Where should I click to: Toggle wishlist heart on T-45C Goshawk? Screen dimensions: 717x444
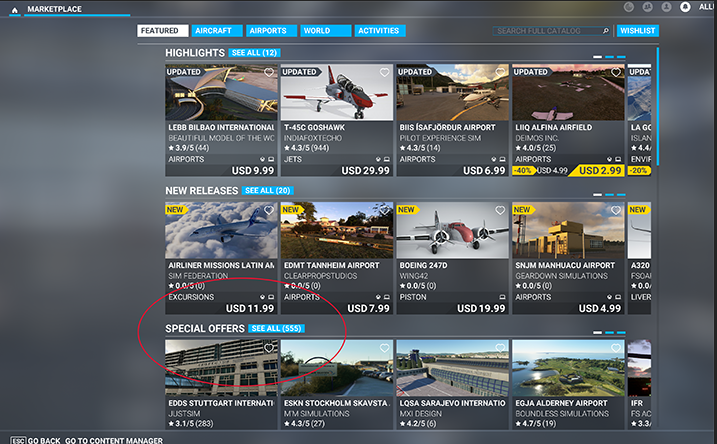coord(385,72)
